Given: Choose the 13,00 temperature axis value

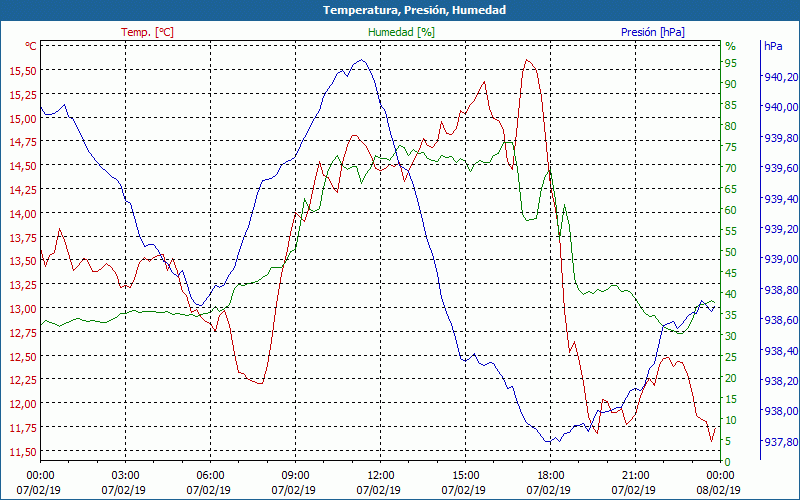Looking at the screenshot, I should point(23,309).
